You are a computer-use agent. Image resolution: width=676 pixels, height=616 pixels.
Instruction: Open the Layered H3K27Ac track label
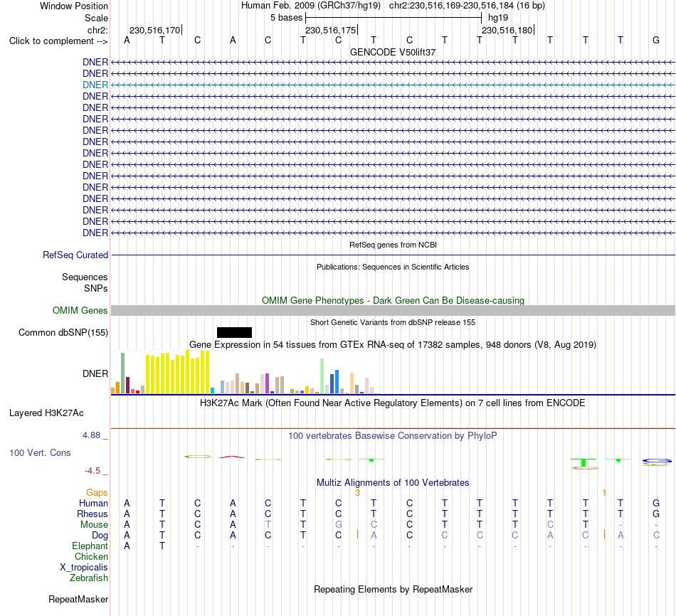pos(46,413)
